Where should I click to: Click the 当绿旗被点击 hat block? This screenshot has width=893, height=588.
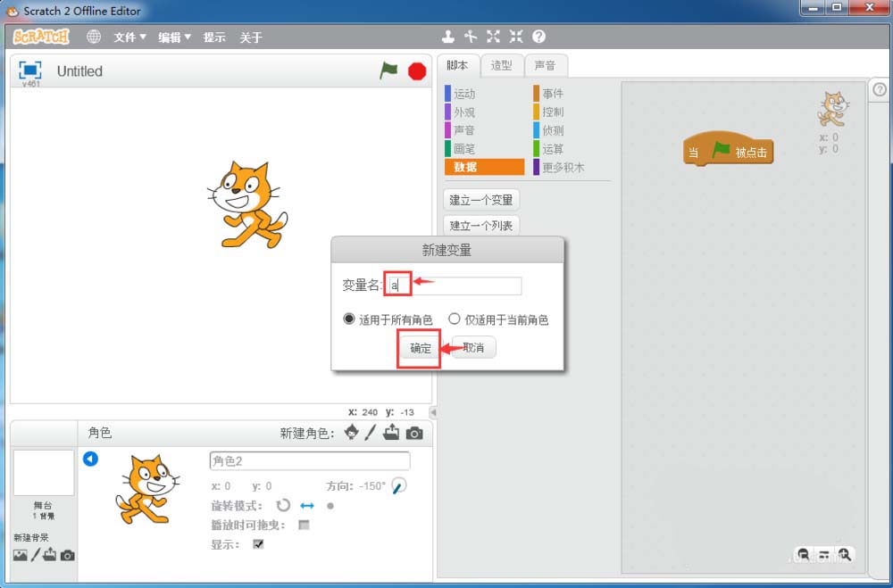[729, 150]
